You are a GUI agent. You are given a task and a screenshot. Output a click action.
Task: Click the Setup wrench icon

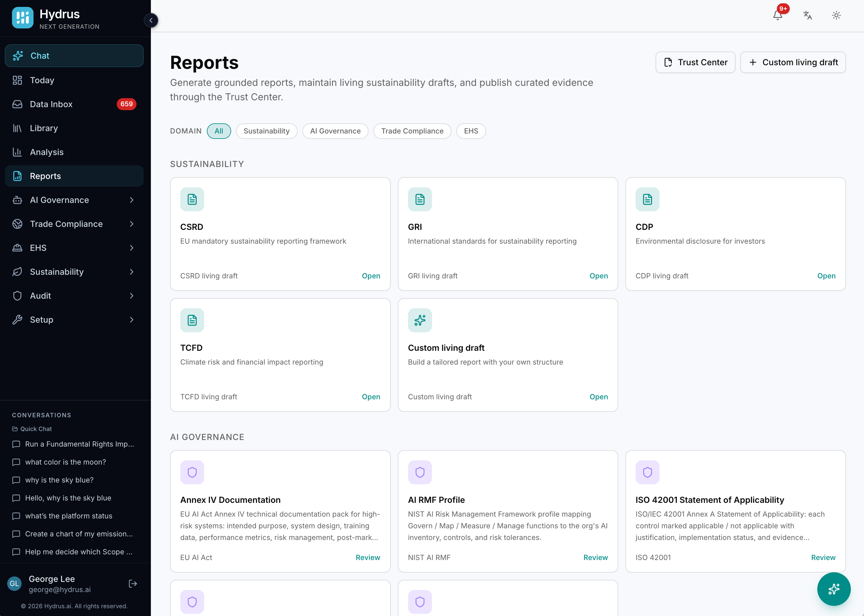[x=17, y=319]
